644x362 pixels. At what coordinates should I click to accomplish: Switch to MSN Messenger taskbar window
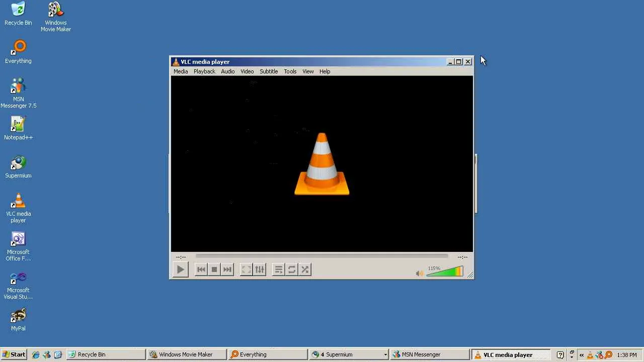(430, 354)
